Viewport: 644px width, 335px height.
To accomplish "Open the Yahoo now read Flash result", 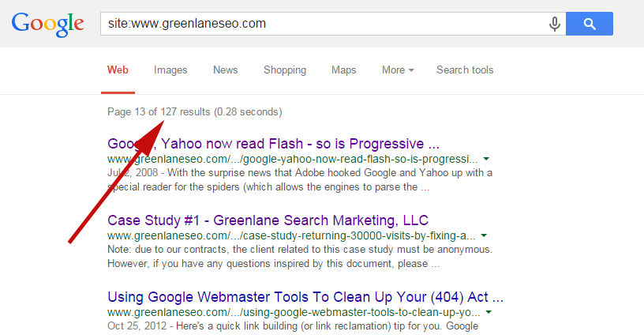I will click(x=274, y=144).
